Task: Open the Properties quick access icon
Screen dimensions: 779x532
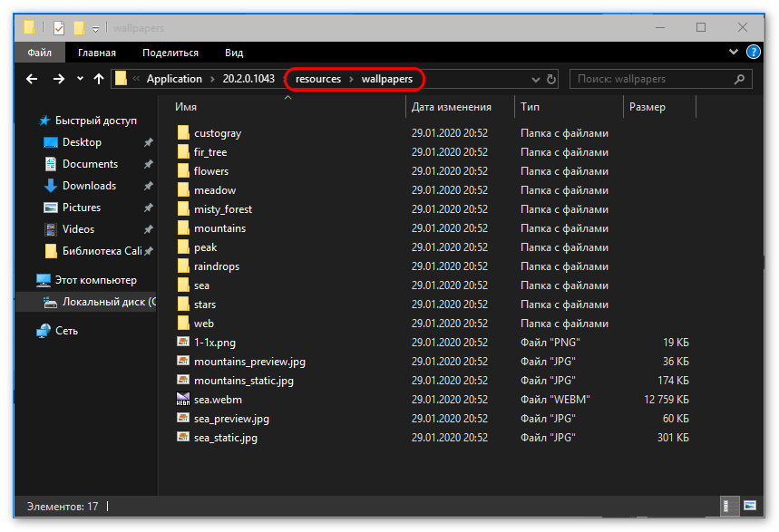Action: click(x=59, y=28)
